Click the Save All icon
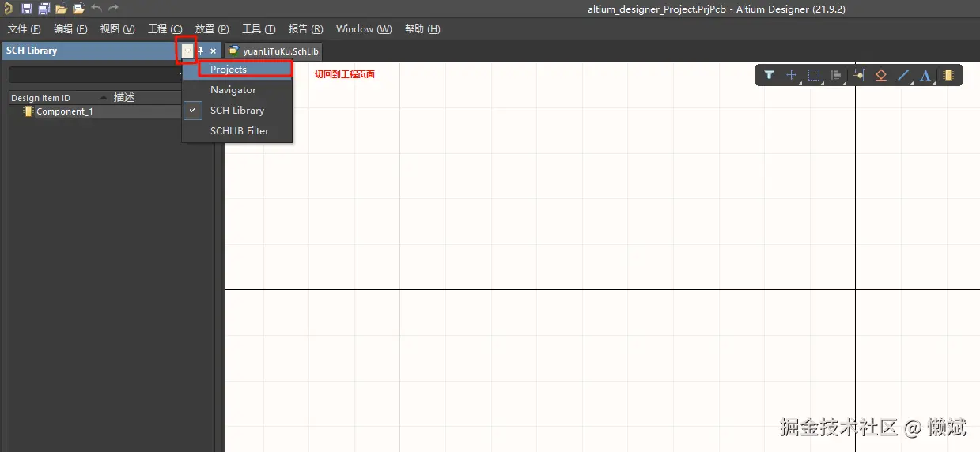980x452 pixels. (x=44, y=9)
